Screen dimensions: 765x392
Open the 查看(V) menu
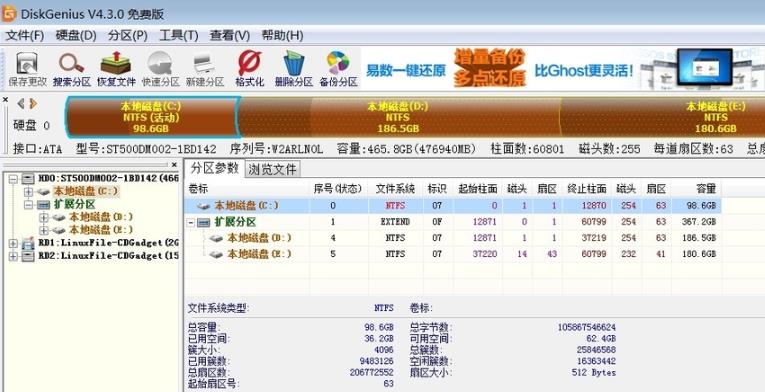[x=230, y=36]
